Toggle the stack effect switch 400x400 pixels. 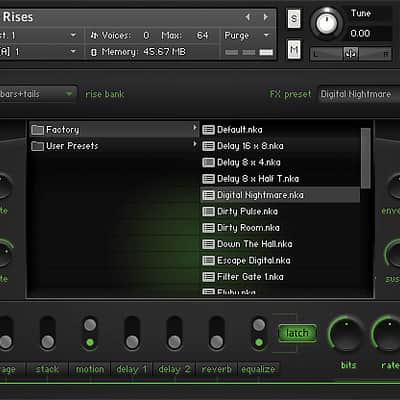[48, 333]
